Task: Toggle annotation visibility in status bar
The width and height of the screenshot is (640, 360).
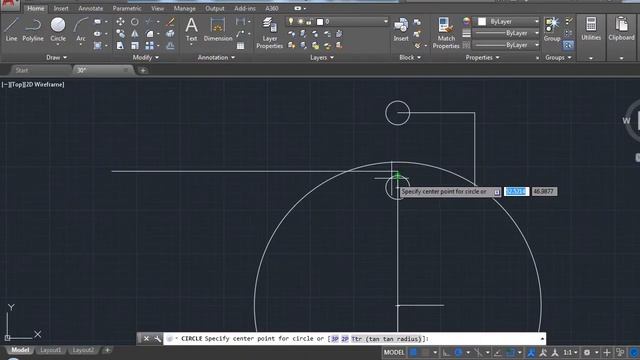Action: click(531, 352)
